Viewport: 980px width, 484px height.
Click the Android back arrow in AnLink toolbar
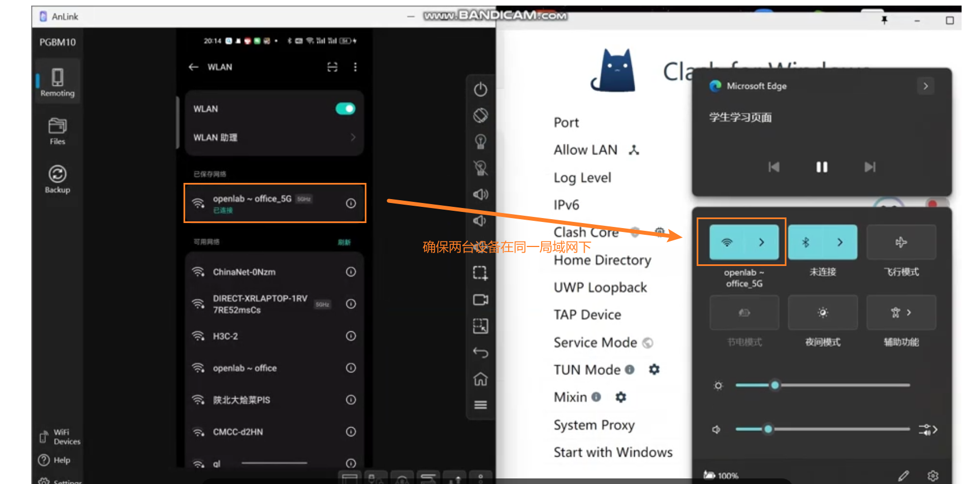coord(481,352)
